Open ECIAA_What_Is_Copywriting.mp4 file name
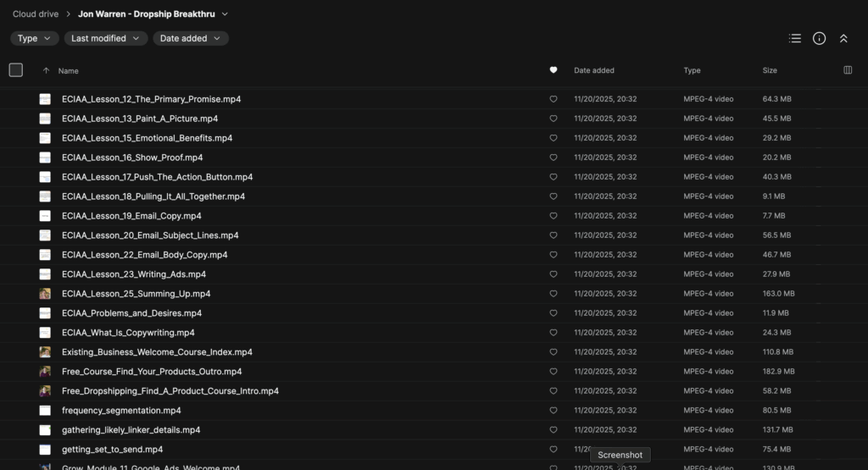Screen dimensions: 868x470 [128, 333]
